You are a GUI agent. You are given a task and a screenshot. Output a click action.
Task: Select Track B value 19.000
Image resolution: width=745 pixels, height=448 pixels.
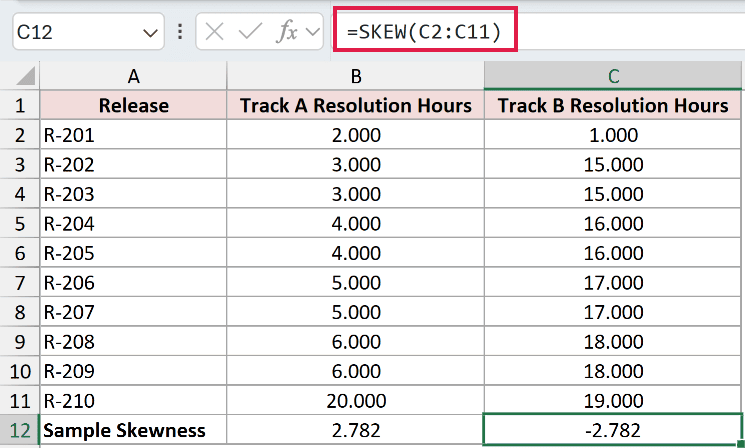click(613, 400)
